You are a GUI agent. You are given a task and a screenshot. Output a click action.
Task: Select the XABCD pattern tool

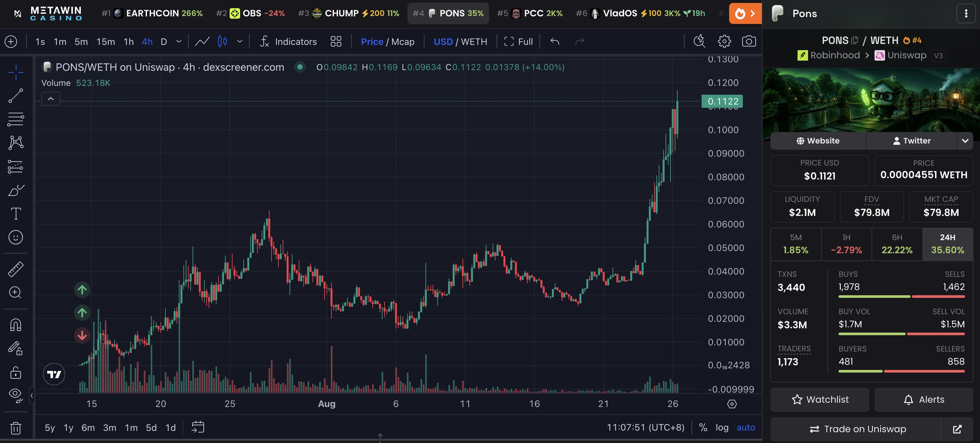(x=16, y=143)
